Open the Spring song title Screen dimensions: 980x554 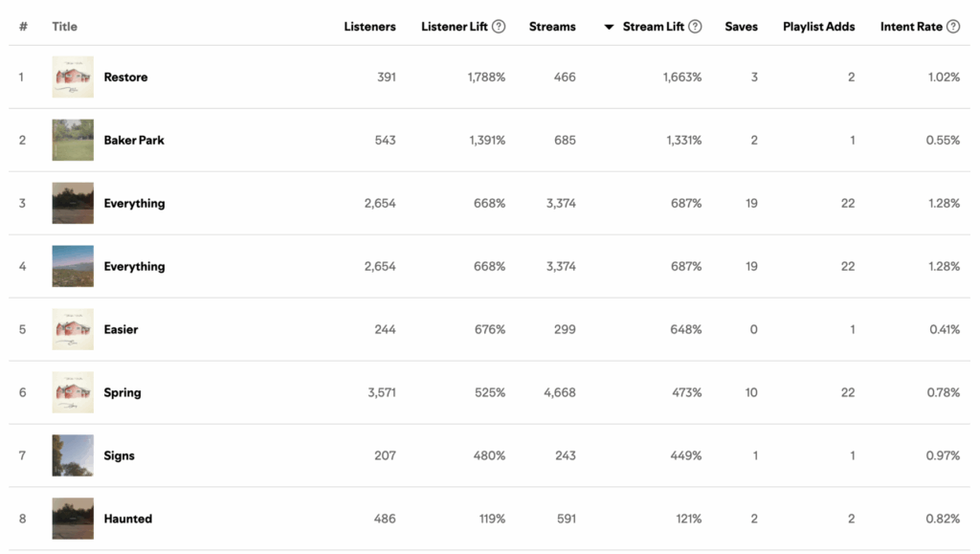(x=122, y=392)
